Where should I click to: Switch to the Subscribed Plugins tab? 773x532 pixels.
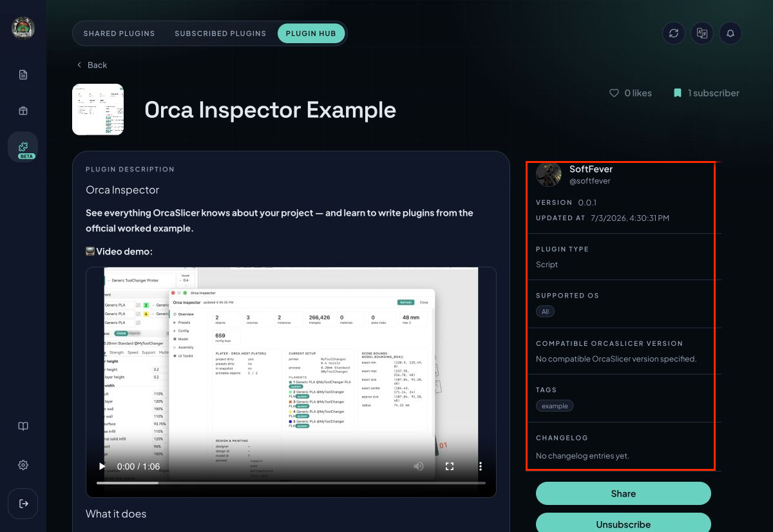pyautogui.click(x=220, y=33)
